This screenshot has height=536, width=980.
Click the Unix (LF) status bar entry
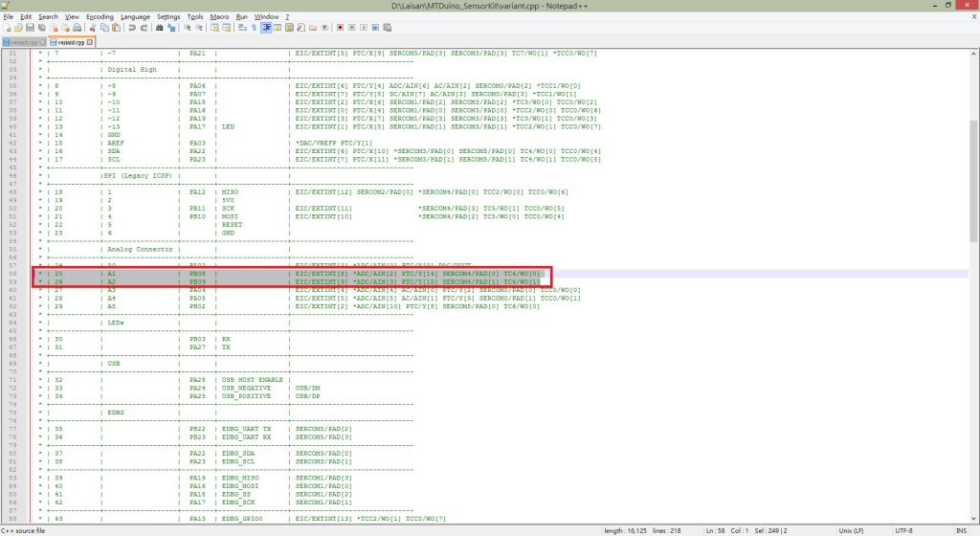[851, 530]
